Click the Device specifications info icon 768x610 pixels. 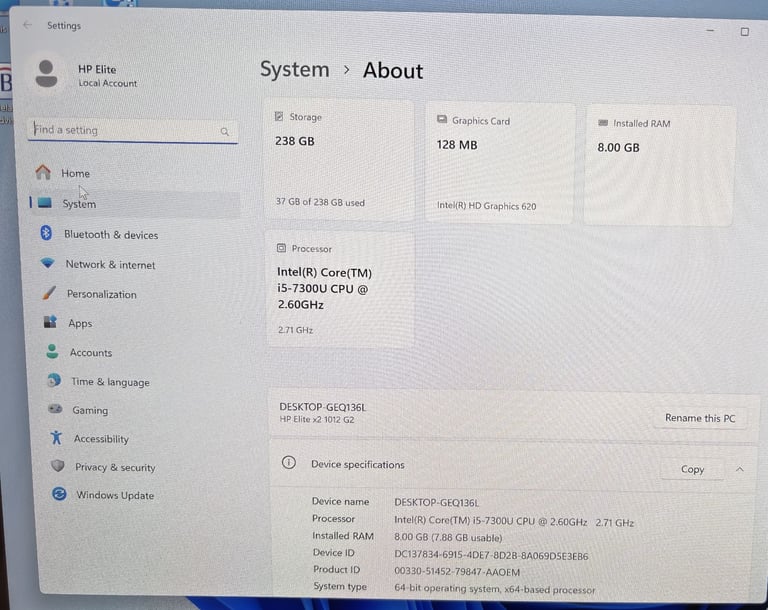click(x=289, y=462)
